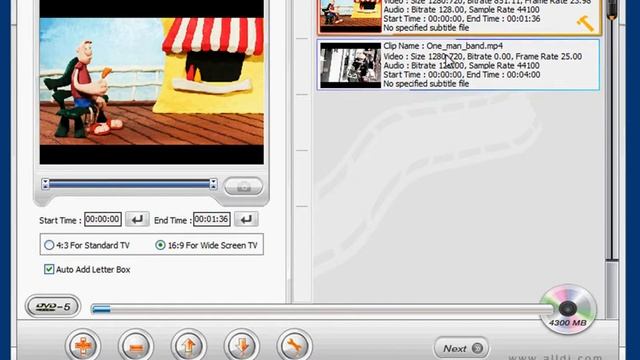Select 4:3 For Standard TV
The image size is (640, 360).
(x=87, y=245)
